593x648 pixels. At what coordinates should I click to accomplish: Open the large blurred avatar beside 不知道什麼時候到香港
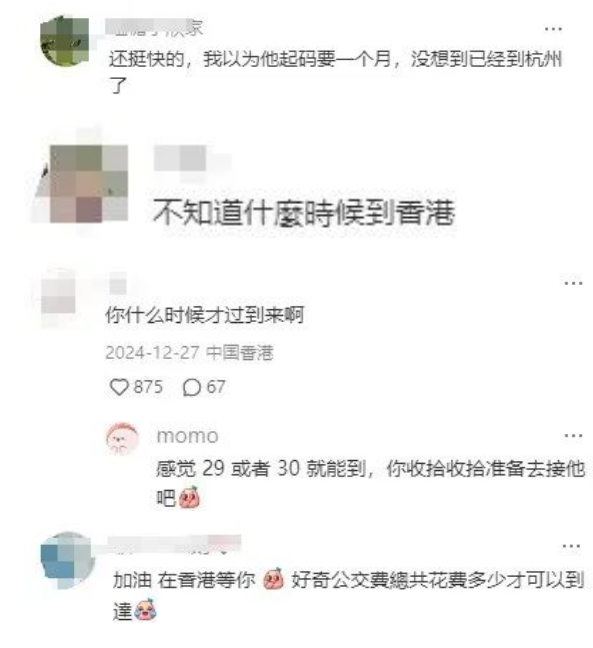[81, 183]
